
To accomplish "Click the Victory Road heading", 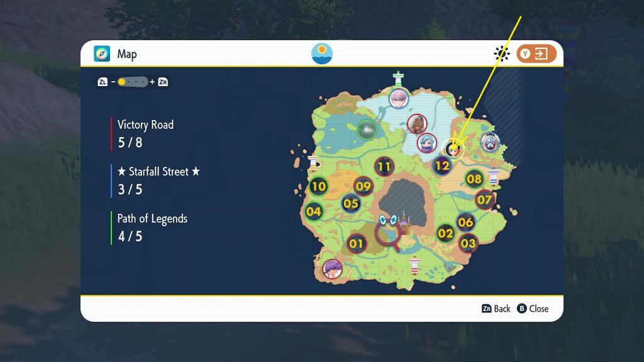I will pos(145,125).
